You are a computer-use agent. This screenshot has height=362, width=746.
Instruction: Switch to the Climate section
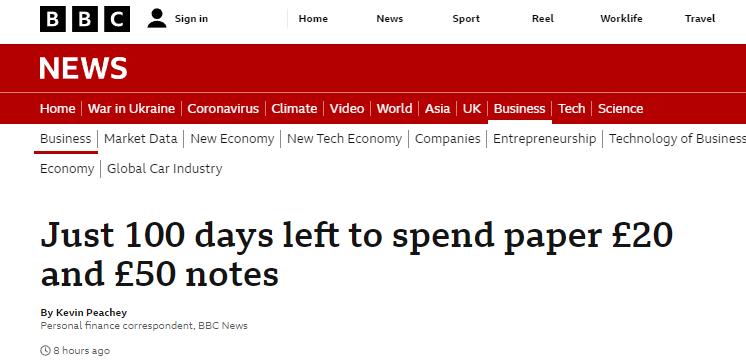294,108
